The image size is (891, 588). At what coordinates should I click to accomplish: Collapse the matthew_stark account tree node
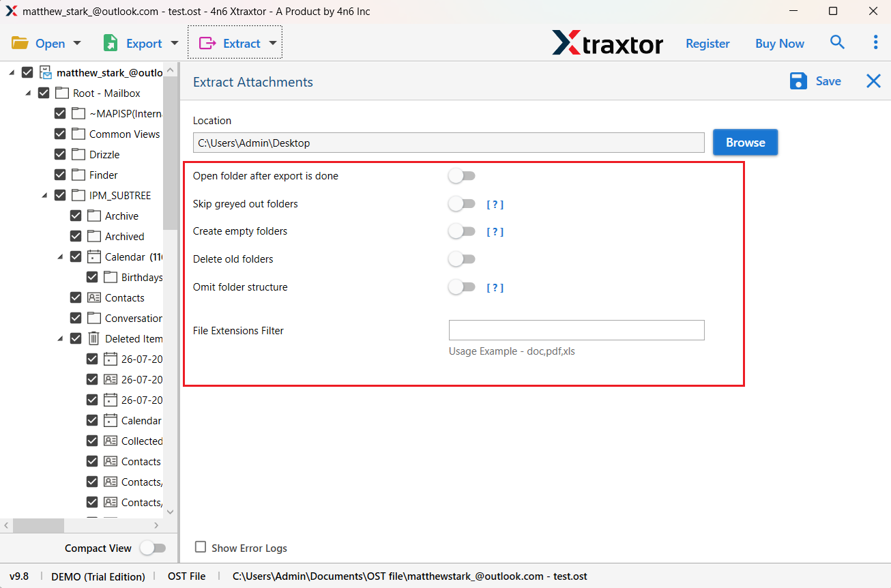tap(12, 72)
